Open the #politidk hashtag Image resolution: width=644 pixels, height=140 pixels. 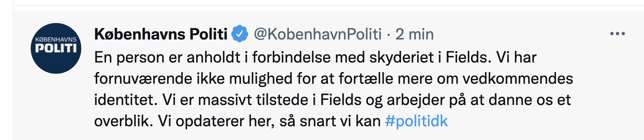click(416, 121)
